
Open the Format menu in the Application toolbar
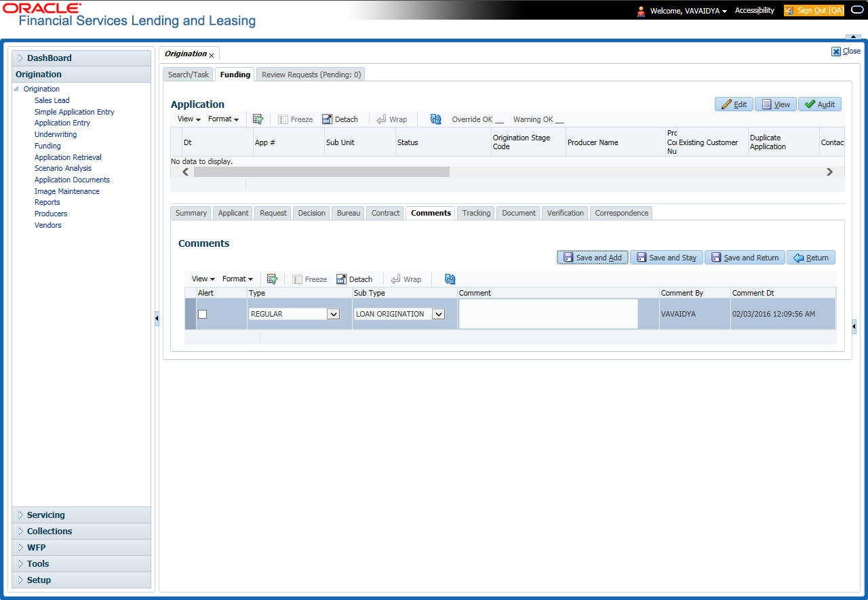tap(223, 119)
